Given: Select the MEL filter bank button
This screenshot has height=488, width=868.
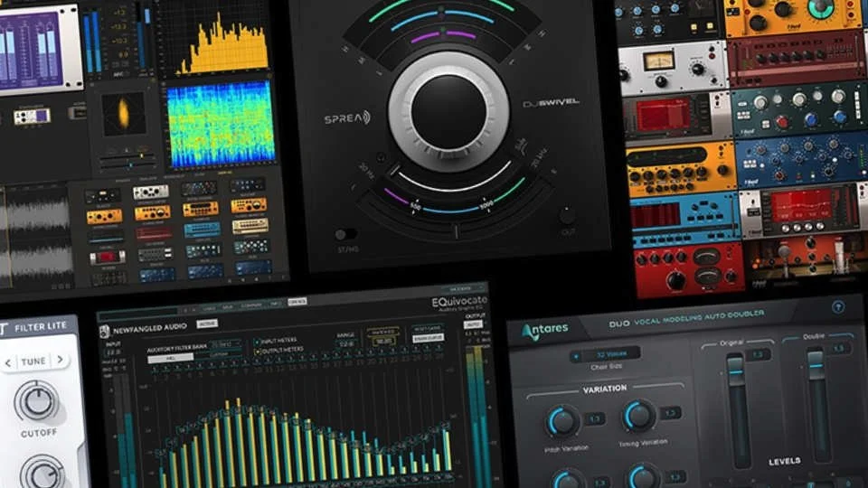Looking at the screenshot, I should click(x=170, y=359).
